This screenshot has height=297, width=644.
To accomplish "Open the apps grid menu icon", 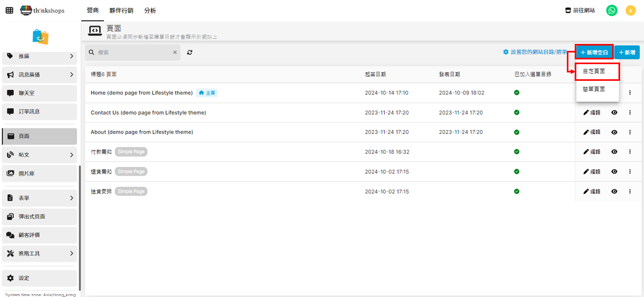I will [x=9, y=11].
